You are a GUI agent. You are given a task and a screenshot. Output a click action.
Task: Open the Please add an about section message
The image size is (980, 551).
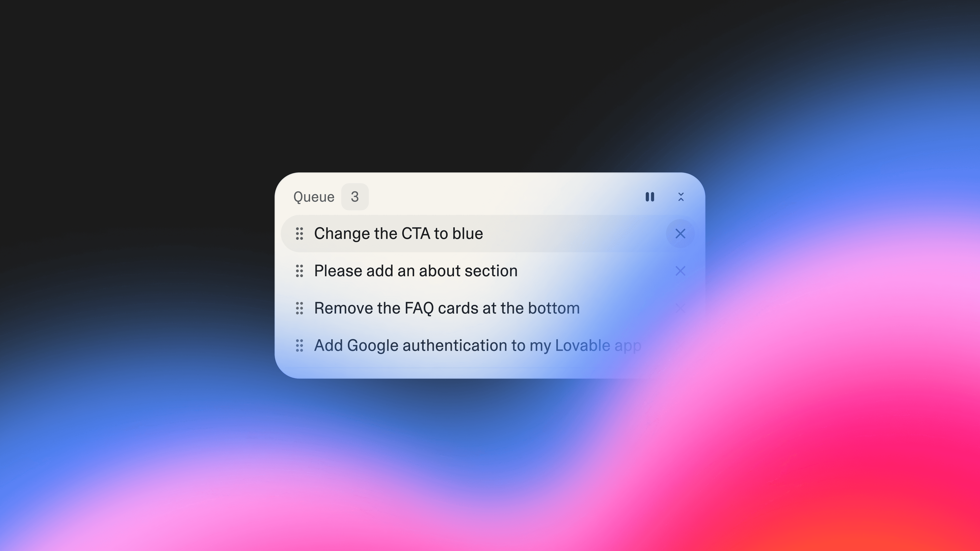[416, 271]
